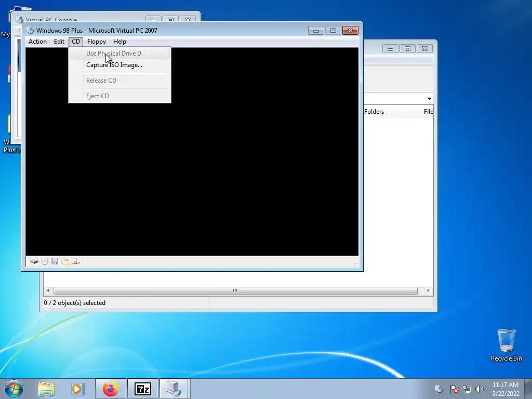Image resolution: width=532 pixels, height=399 pixels.
Task: Click the Virtual PC tray icon
Action: [x=438, y=389]
